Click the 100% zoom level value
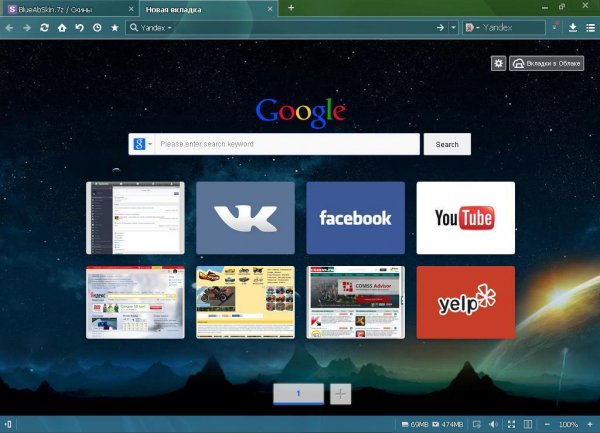The height and width of the screenshot is (433, 600). pyautogui.click(x=568, y=424)
